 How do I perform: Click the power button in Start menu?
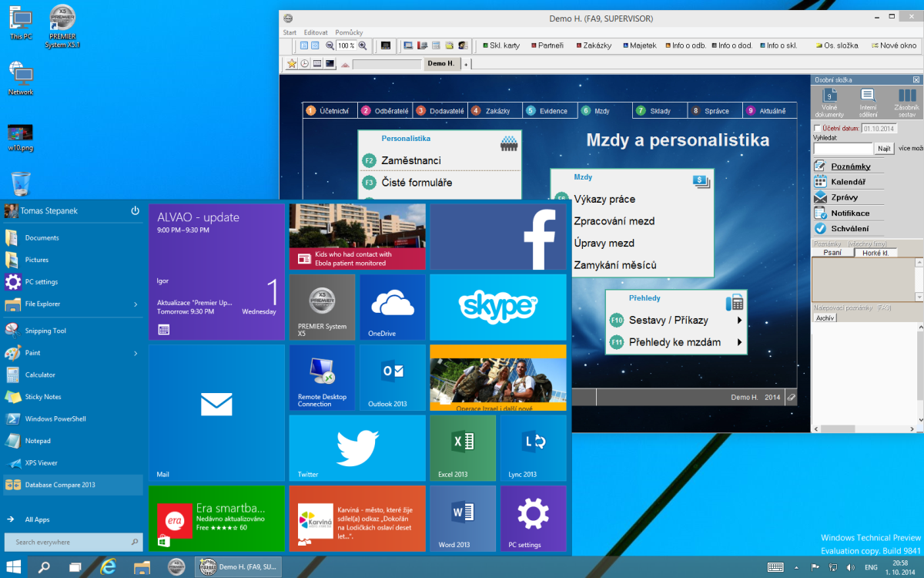click(x=135, y=210)
